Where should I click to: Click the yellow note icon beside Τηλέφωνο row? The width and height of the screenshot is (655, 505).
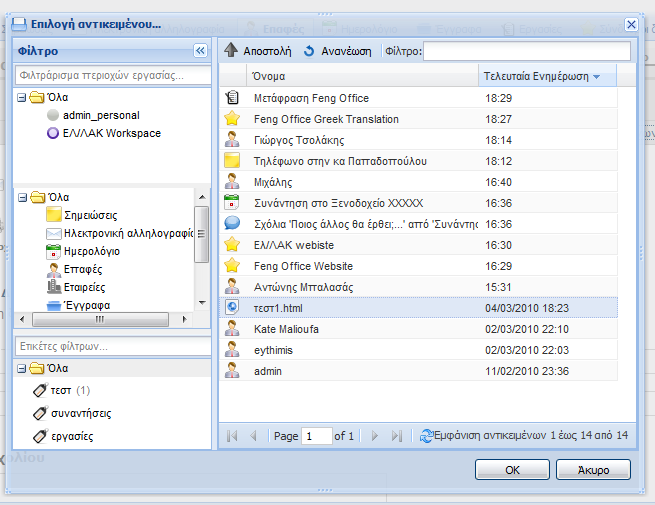[x=232, y=161]
